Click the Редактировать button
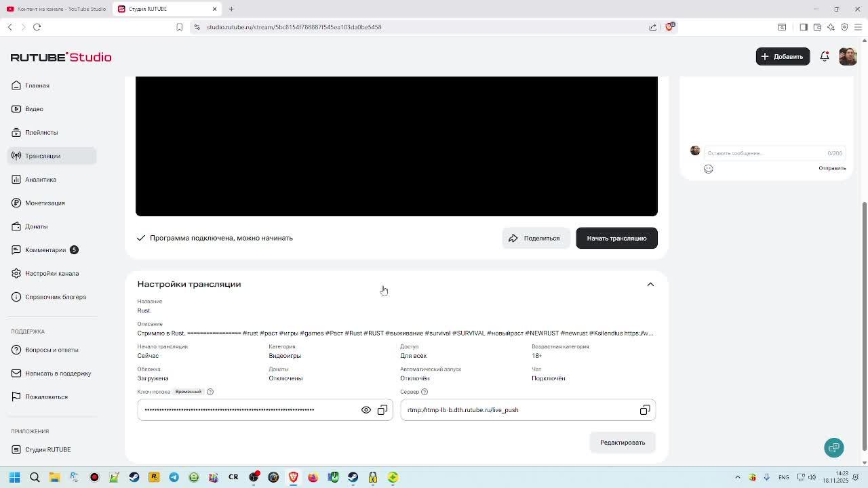 [x=623, y=443]
